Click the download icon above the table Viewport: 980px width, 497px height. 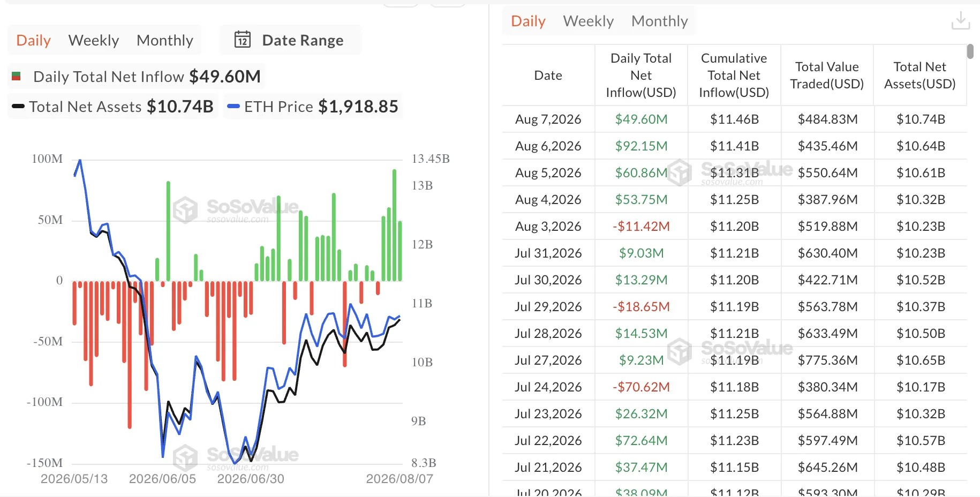click(960, 21)
